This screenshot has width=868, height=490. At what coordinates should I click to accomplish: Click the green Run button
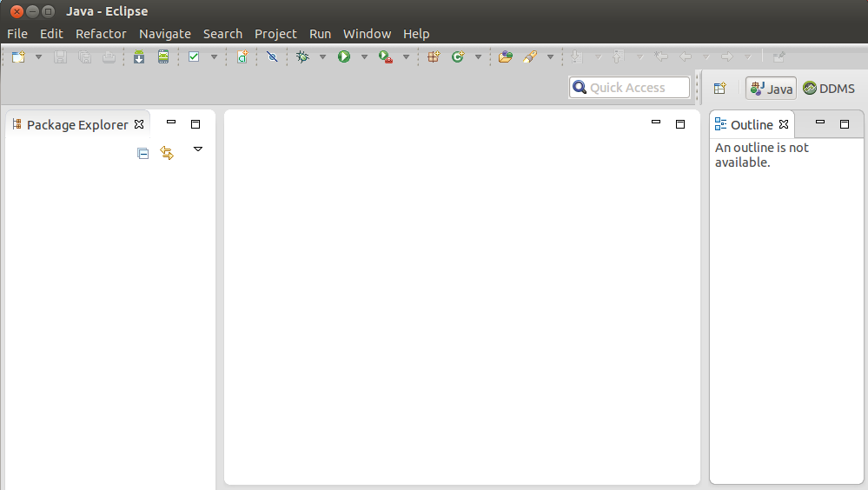coord(344,56)
